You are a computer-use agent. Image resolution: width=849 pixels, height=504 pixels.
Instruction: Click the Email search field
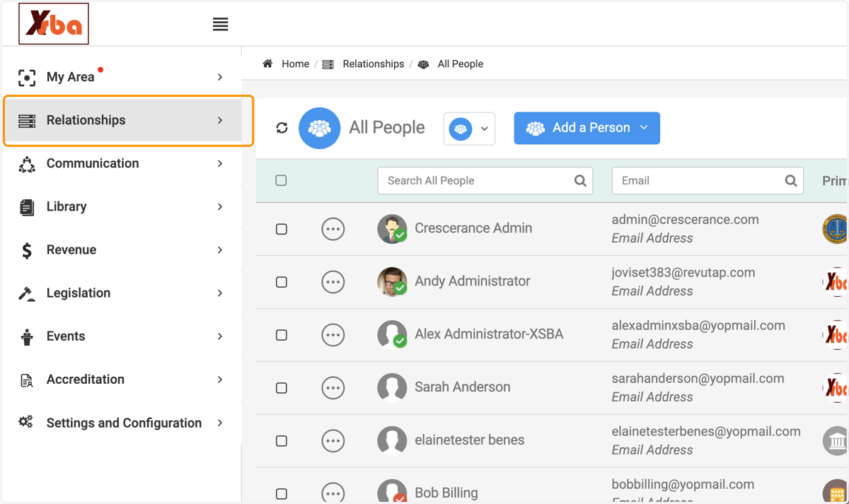point(707,181)
